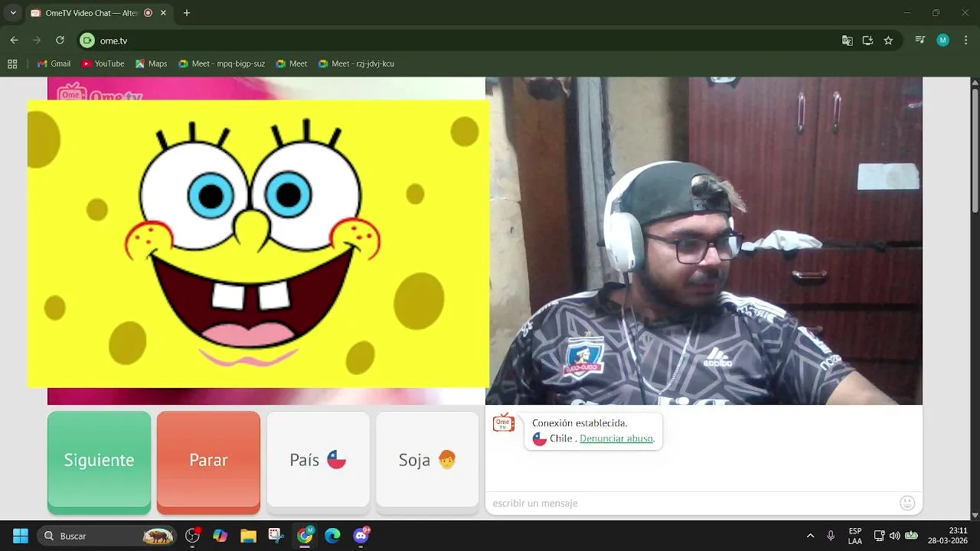980x551 pixels.
Task: Open the Chrome three-dot menu
Action: pyautogui.click(x=965, y=41)
